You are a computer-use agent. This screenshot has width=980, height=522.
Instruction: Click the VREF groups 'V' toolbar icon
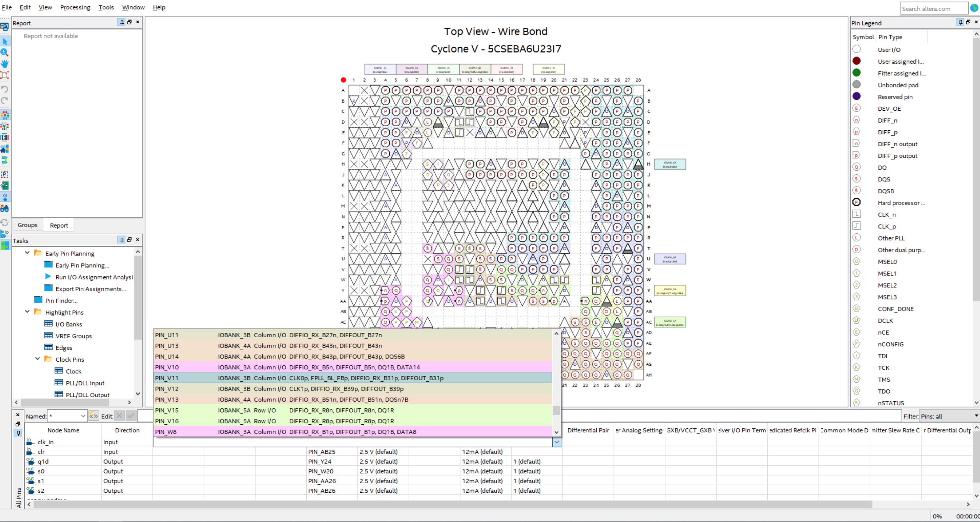[4, 126]
